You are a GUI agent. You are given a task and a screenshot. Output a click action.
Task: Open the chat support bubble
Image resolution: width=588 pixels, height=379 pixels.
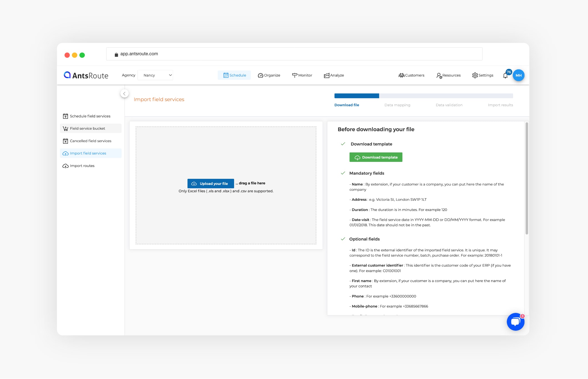point(515,322)
